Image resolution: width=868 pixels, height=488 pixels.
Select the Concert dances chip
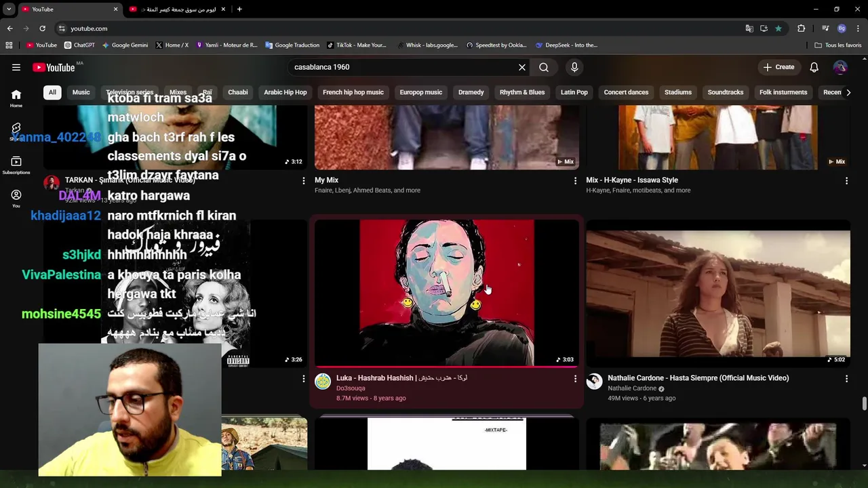point(626,92)
